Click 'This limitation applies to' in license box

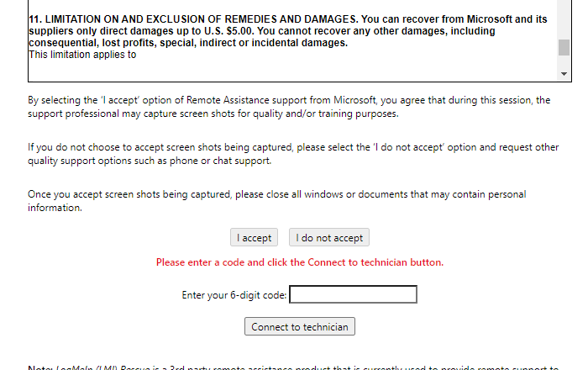click(x=82, y=55)
